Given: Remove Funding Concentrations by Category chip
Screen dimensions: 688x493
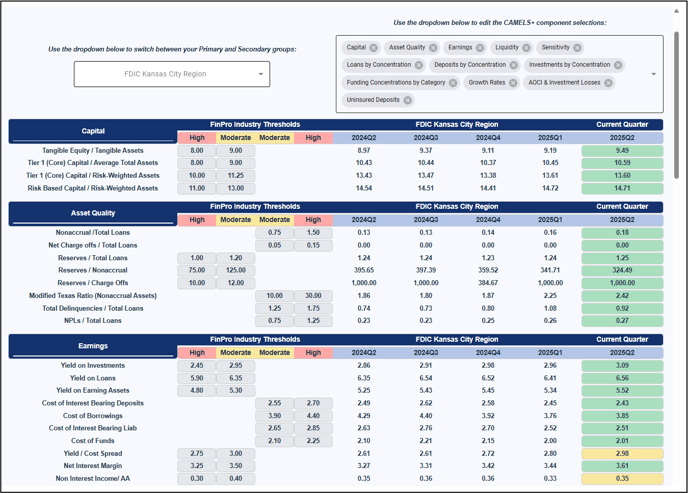Looking at the screenshot, I should (453, 83).
